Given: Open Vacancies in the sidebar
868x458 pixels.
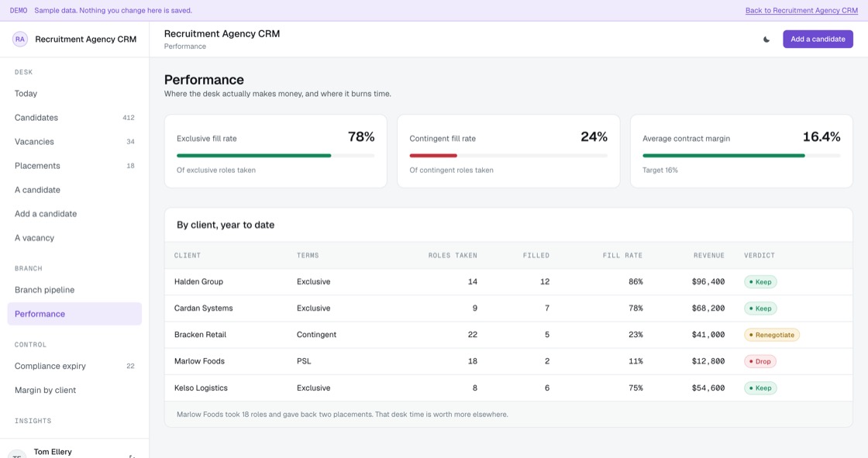Looking at the screenshot, I should pos(74,142).
